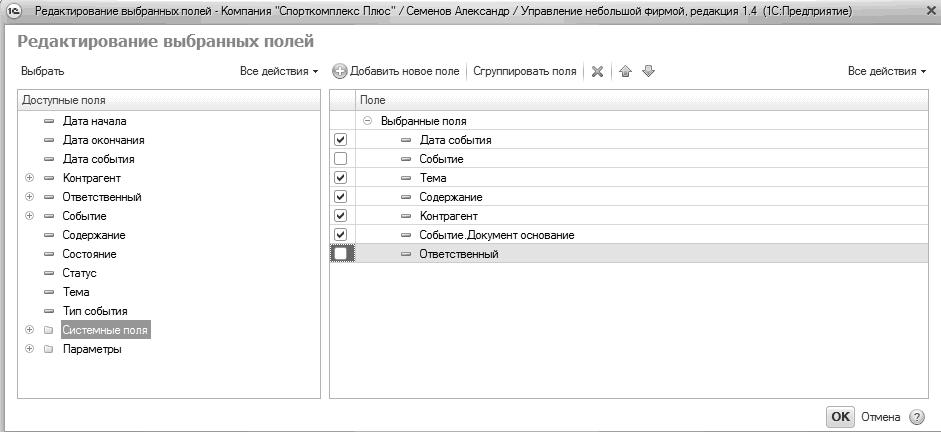Click the delete (X) icon in toolbar
Viewport: 941px width, 434px height.
click(x=597, y=72)
